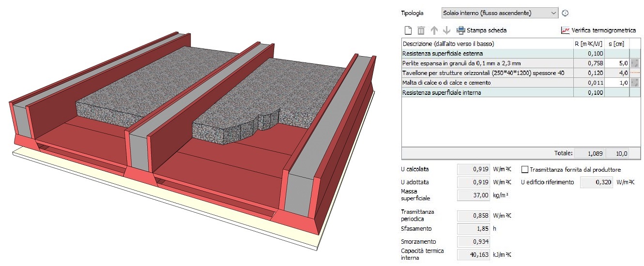Click the total thickness value 10,0

617,154
